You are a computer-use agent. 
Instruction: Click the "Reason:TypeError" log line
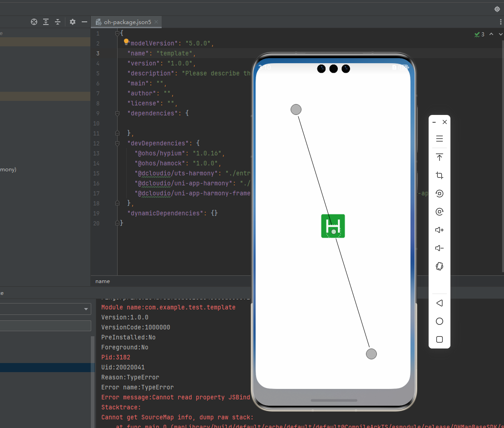tap(130, 377)
